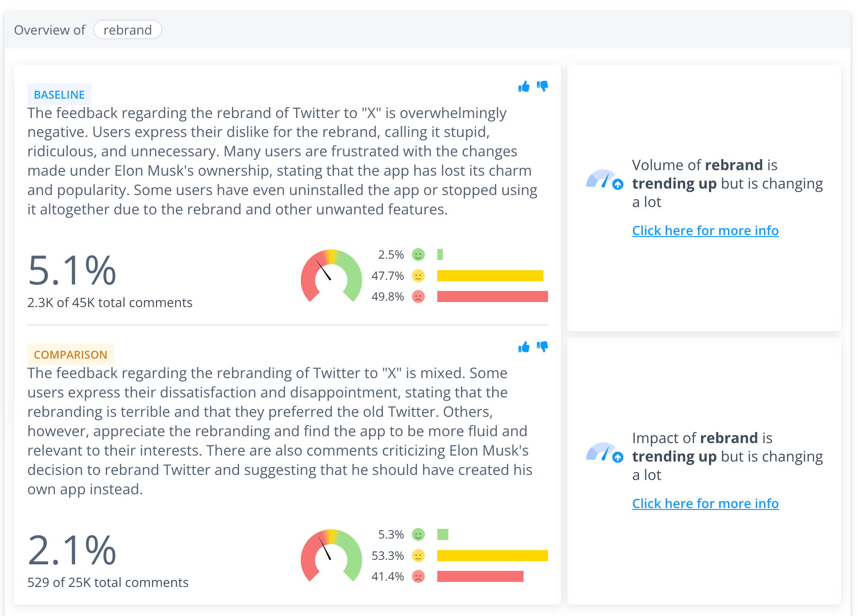Click the yellow neutral face in baseline
Image resolution: width=858 pixels, height=616 pixels.
pos(418,276)
